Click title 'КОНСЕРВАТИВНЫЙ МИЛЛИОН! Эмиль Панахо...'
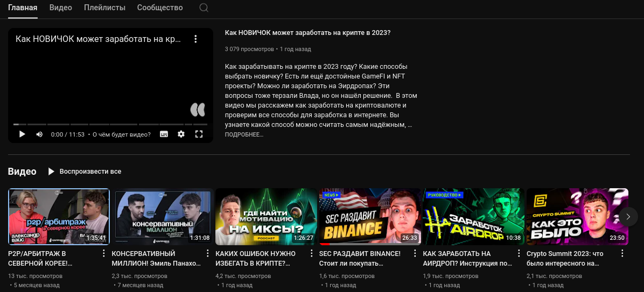This screenshot has height=292, width=644. pyautogui.click(x=157, y=258)
